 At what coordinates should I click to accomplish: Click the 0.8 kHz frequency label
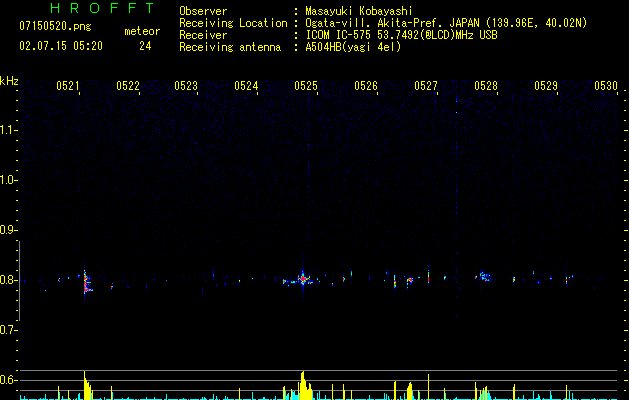[8, 280]
